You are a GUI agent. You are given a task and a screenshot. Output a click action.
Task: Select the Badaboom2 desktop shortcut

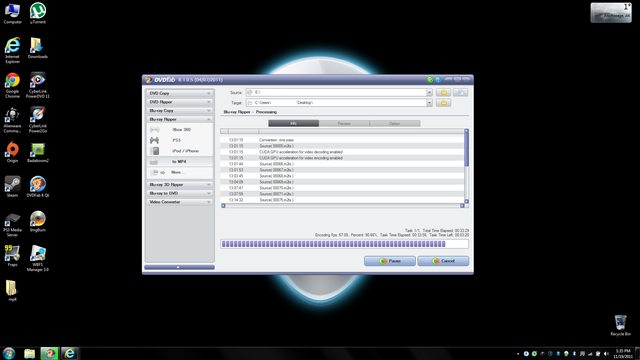pyautogui.click(x=38, y=152)
